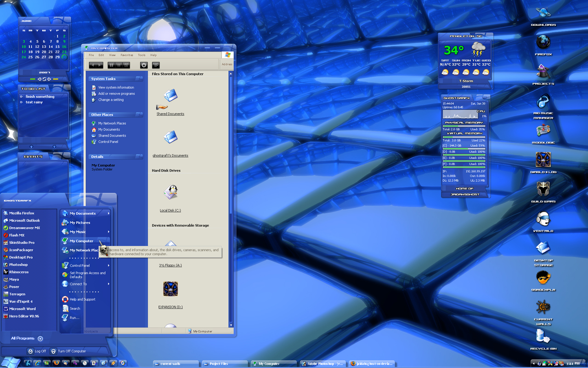This screenshot has width=588, height=368.
Task: Collapse the Other Places panel
Action: [x=139, y=115]
